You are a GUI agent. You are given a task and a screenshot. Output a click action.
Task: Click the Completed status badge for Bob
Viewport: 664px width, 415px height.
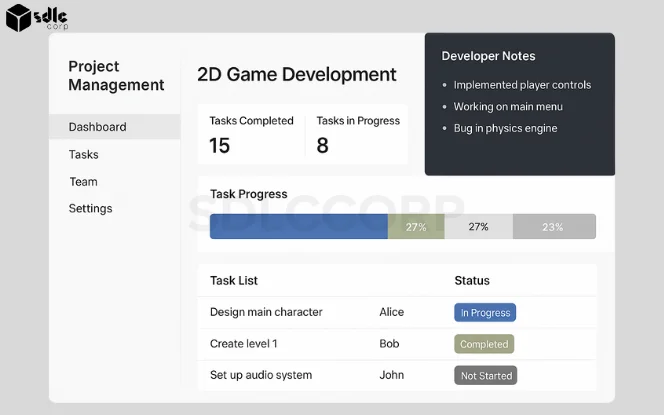484,344
